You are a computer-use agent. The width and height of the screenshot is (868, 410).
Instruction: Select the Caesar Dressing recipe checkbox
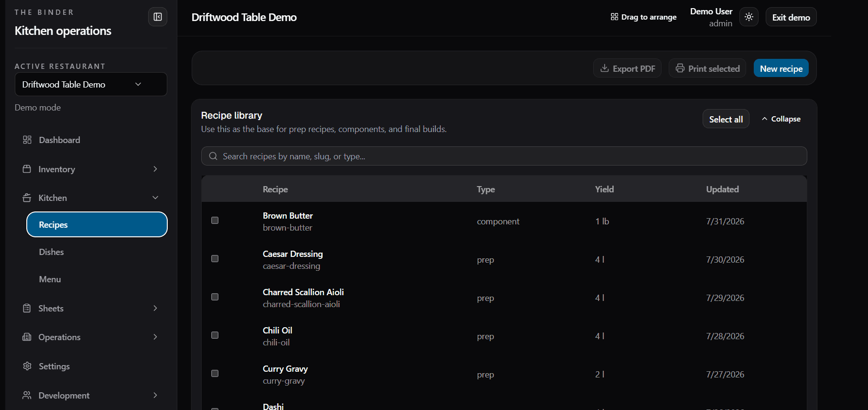point(215,259)
